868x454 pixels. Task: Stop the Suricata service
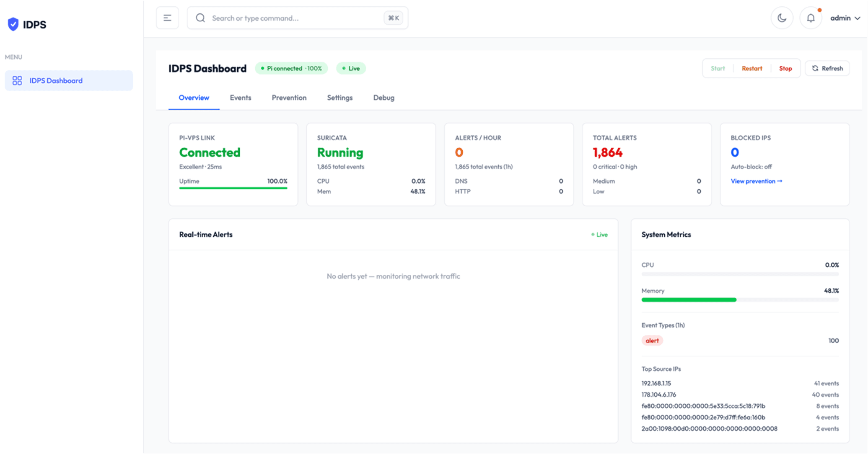click(785, 68)
